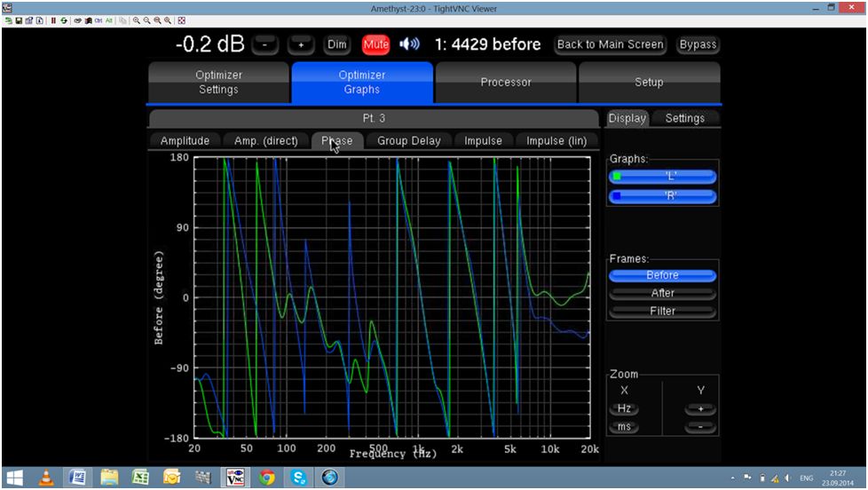Screen dimensions: 868x490
Task: Click the Bypass button
Action: 698,44
